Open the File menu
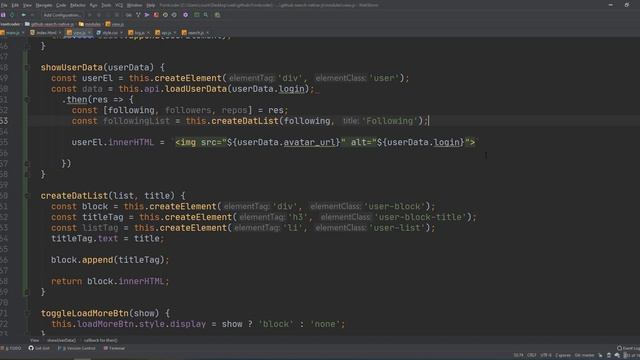The image size is (640, 360). tap(4, 5)
